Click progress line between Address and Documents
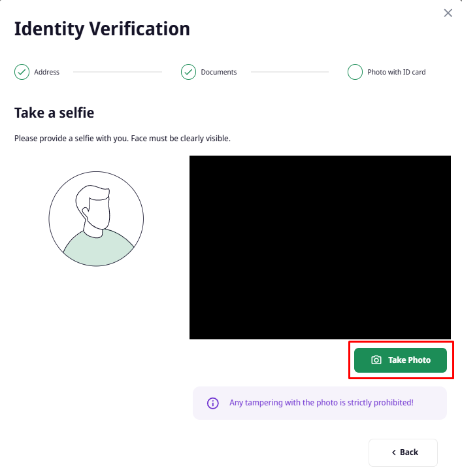This screenshot has width=462, height=476. (x=118, y=72)
